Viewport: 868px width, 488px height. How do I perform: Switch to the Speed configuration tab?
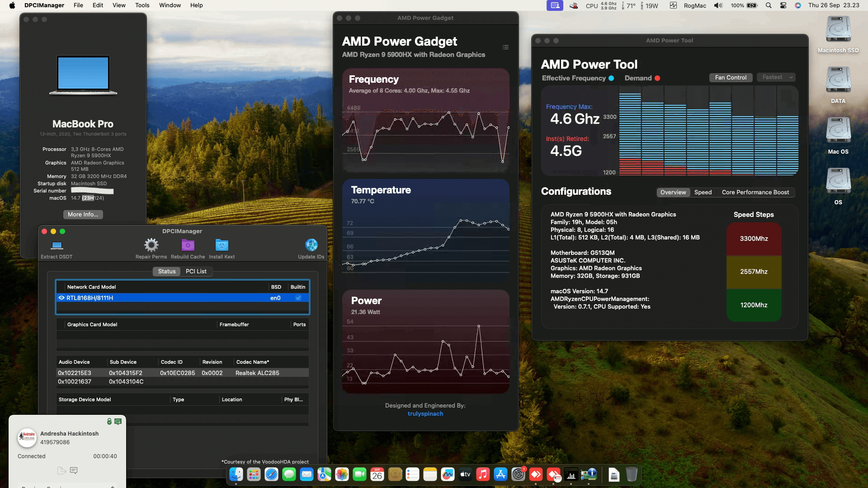click(x=703, y=192)
